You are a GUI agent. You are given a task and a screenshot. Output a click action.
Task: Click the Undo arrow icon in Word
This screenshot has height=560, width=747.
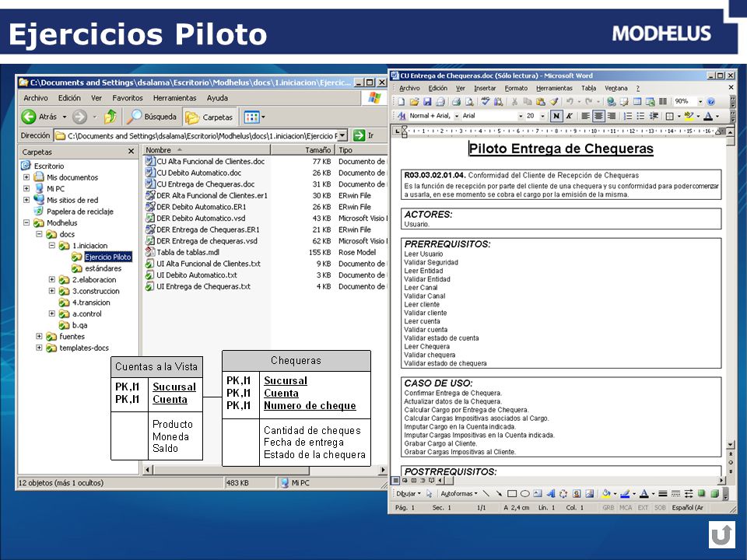570,101
